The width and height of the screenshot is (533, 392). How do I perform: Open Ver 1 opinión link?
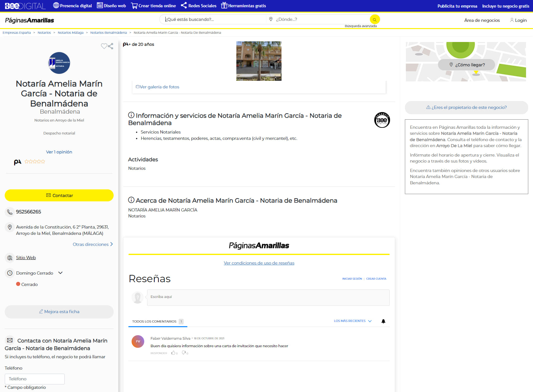(59, 152)
